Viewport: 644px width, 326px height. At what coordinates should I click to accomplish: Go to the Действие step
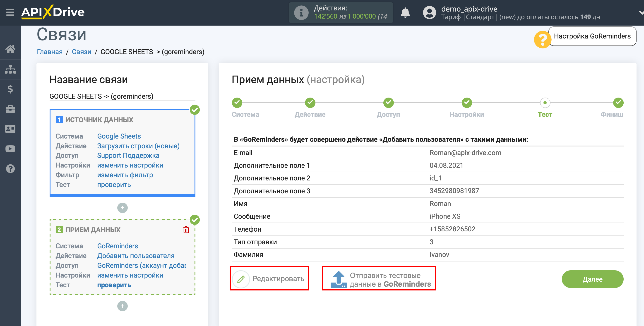pos(310,103)
